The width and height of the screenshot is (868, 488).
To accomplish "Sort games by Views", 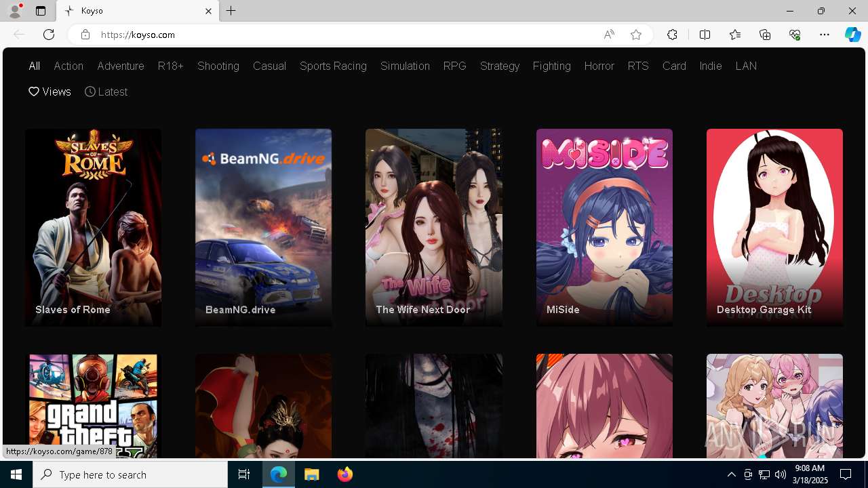I will [x=50, y=91].
